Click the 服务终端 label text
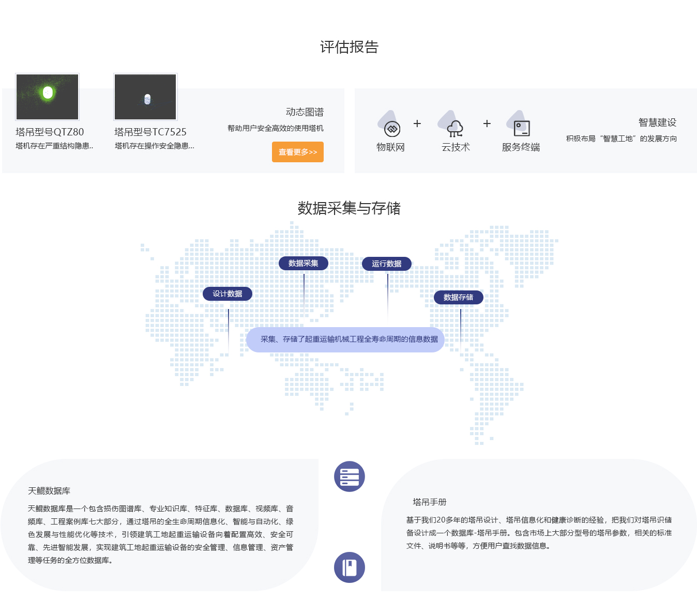The height and width of the screenshot is (616, 697). pyautogui.click(x=521, y=147)
